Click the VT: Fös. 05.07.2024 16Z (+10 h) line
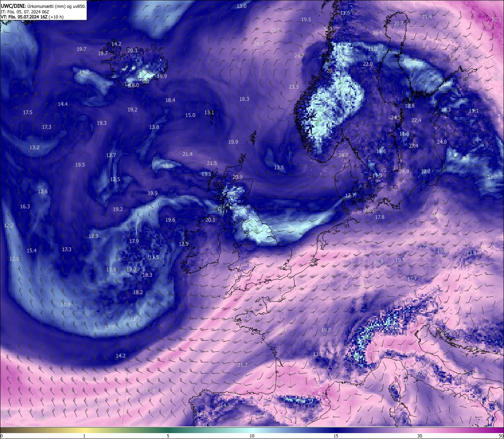 [32, 17]
